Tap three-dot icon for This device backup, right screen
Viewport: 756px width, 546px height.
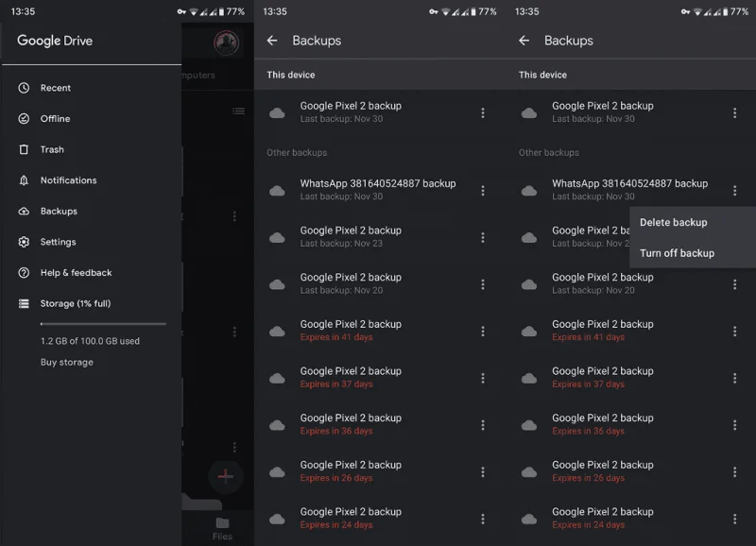click(x=735, y=112)
